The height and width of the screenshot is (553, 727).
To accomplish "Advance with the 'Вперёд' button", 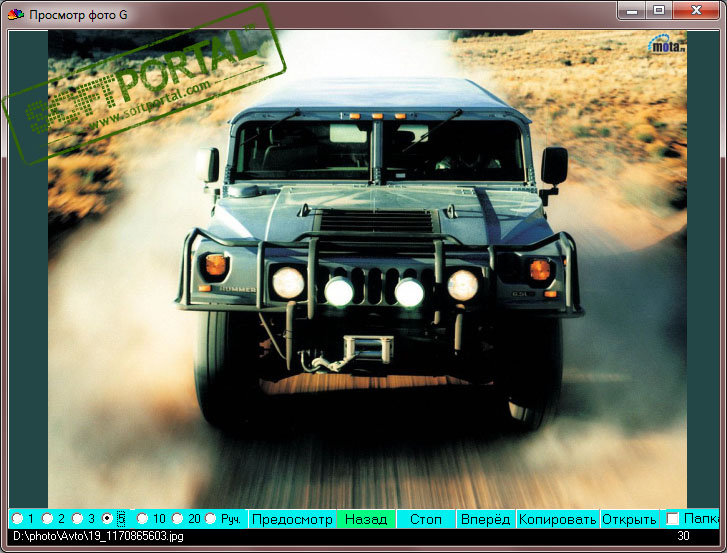I will pos(485,519).
